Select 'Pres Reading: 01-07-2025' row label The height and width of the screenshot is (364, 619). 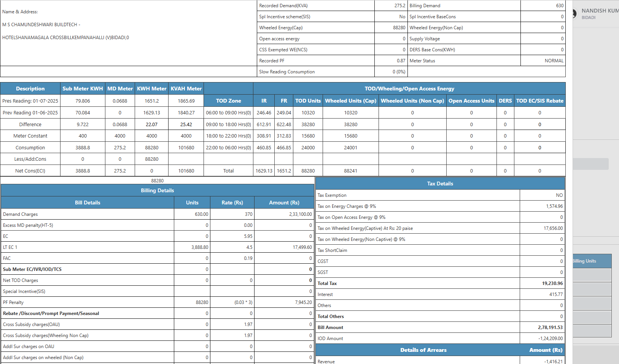coord(30,101)
